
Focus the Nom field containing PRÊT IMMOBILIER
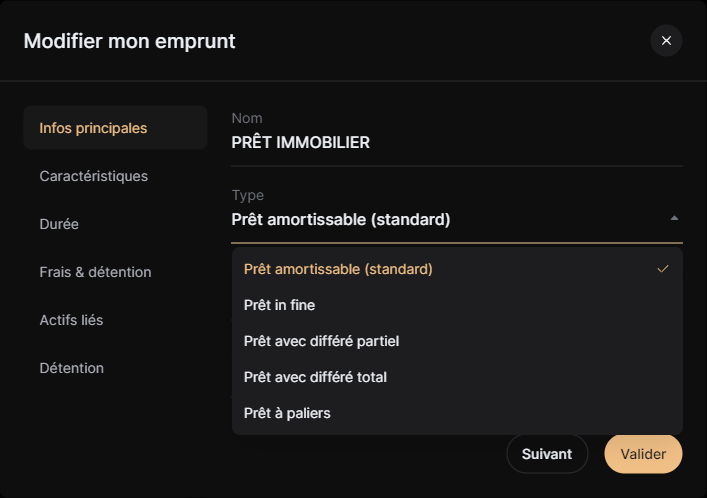point(456,142)
